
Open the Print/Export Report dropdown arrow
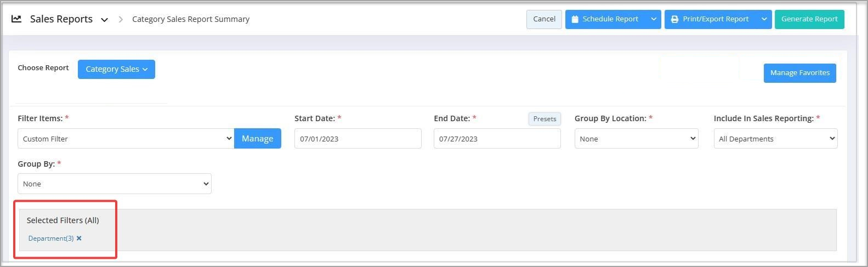[x=764, y=19]
